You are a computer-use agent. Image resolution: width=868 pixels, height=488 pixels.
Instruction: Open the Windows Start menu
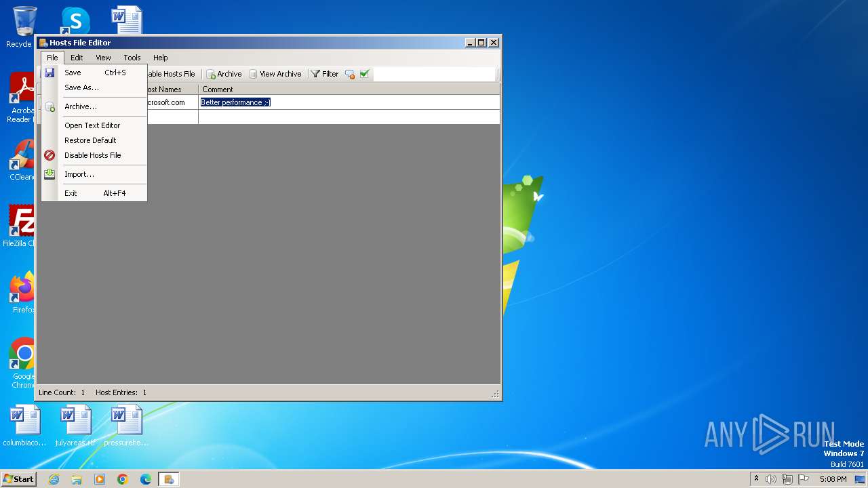pos(18,479)
